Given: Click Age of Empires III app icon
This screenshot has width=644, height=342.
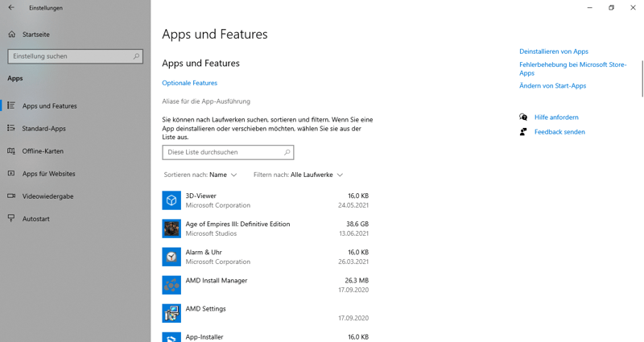Looking at the screenshot, I should 171,229.
